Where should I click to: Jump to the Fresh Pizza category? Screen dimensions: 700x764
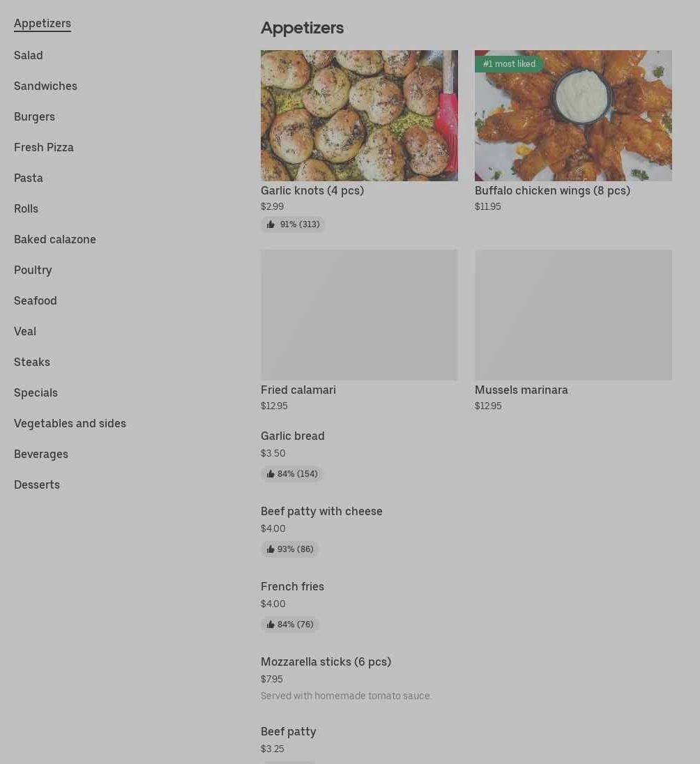pyautogui.click(x=44, y=147)
